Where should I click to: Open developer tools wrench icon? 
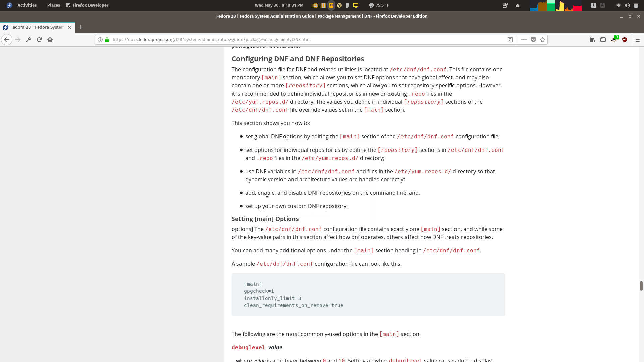tap(29, 40)
